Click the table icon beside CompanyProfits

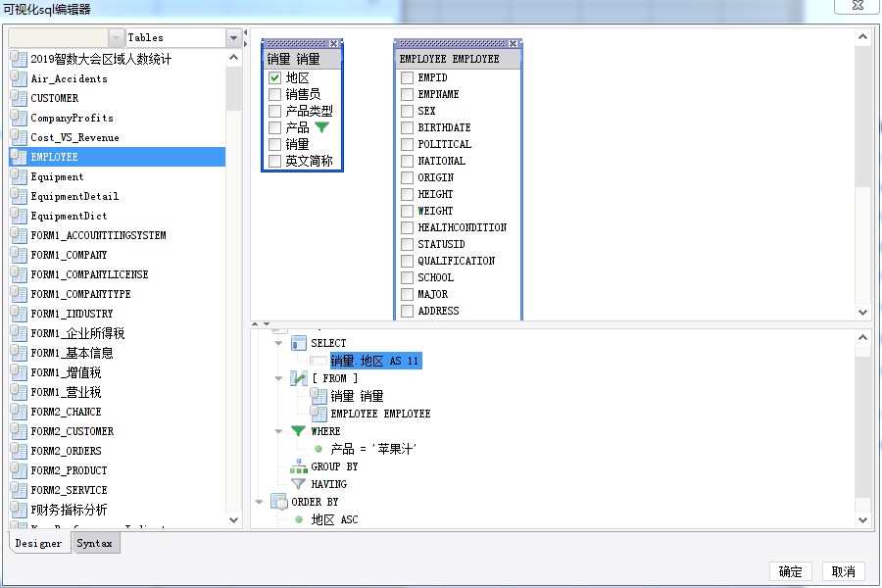click(x=19, y=119)
